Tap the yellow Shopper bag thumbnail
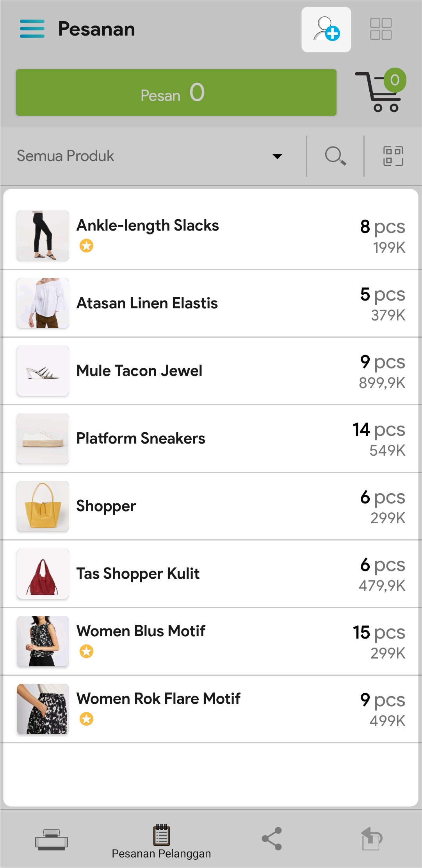Image resolution: width=422 pixels, height=868 pixels. pyautogui.click(x=43, y=506)
